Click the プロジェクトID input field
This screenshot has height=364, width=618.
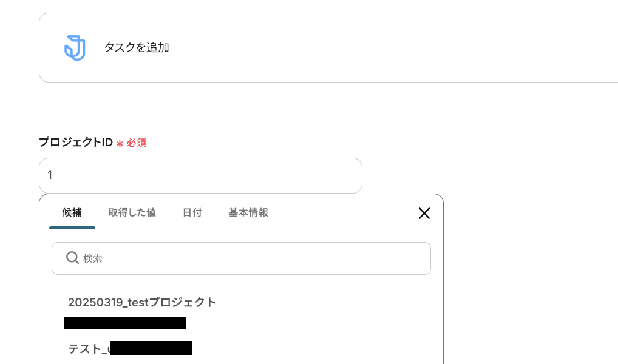pyautogui.click(x=200, y=175)
